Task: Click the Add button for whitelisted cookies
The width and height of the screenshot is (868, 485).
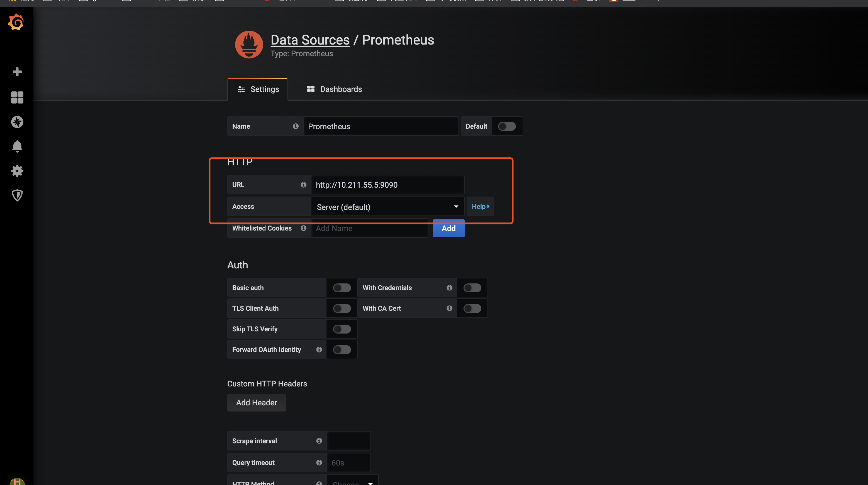Action: click(448, 228)
